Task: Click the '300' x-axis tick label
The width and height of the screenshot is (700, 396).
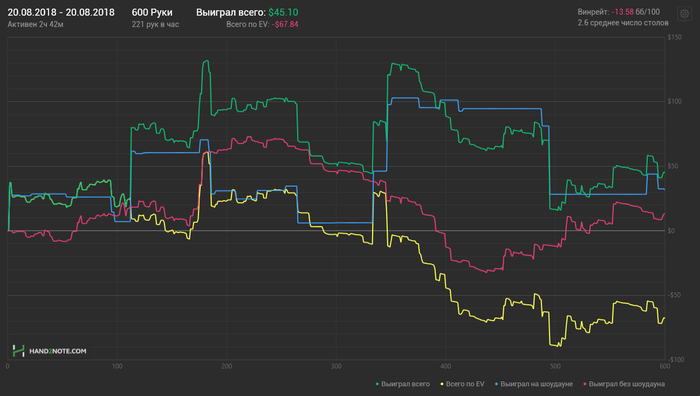Action: (x=336, y=367)
